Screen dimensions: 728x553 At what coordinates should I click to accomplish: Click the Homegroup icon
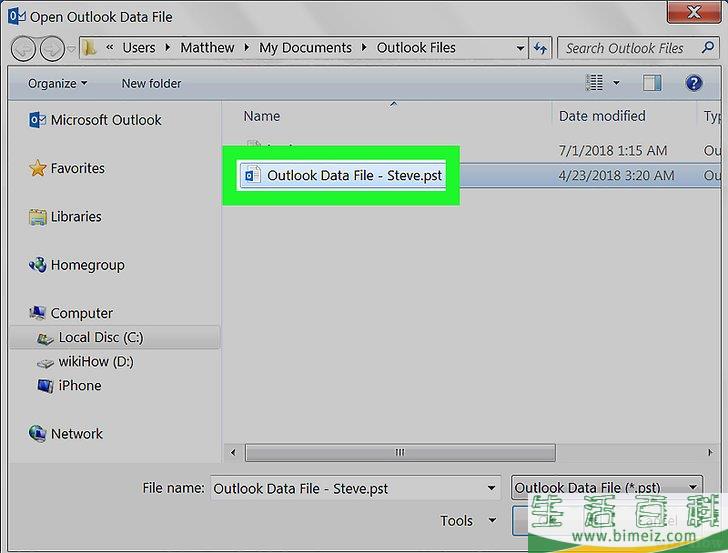38,265
